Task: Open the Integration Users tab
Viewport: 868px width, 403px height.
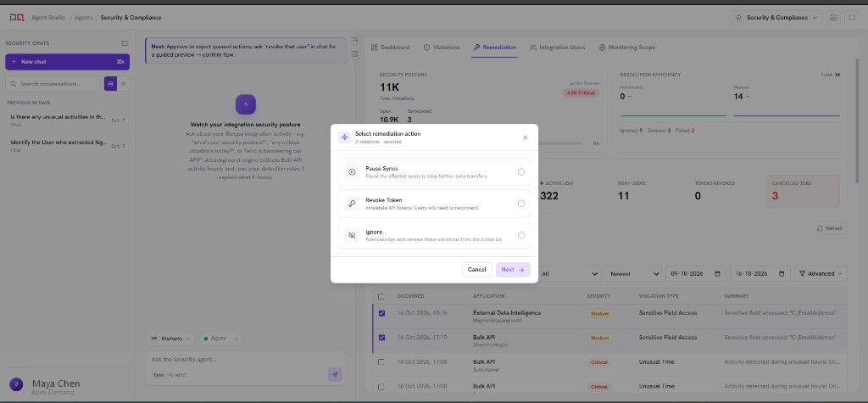Action: pos(557,48)
